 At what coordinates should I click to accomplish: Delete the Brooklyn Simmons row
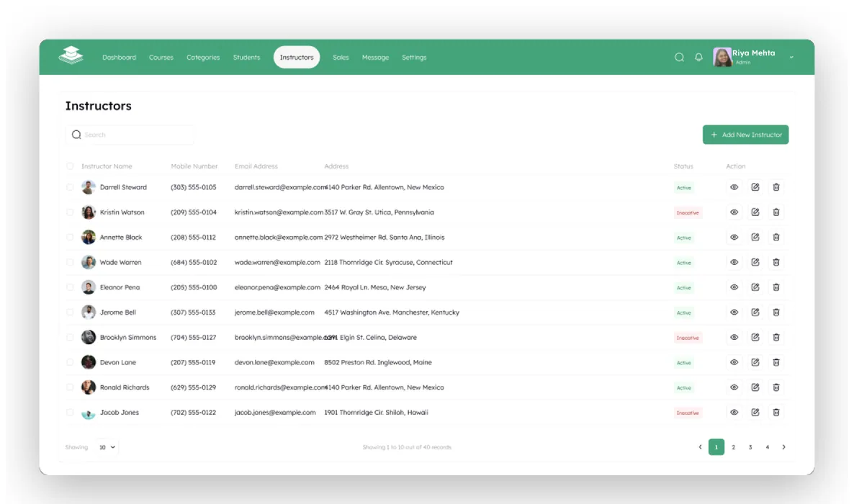[x=776, y=337]
